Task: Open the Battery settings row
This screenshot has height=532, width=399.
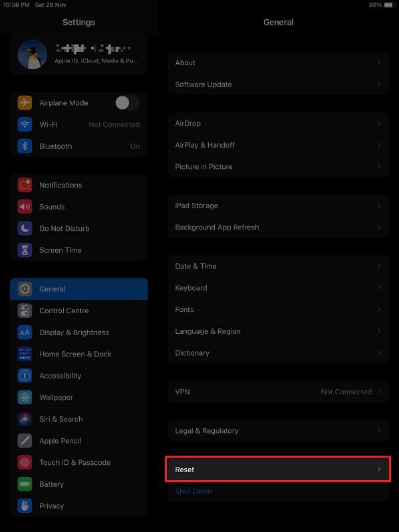Action: [x=78, y=484]
